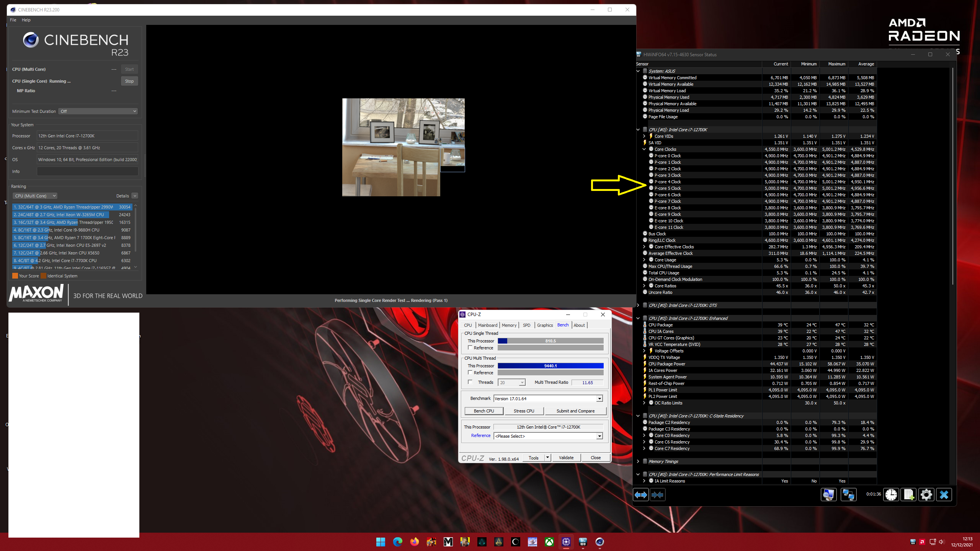
Task: Collapse Core Clocks tree in HWiNFO
Action: [x=644, y=149]
